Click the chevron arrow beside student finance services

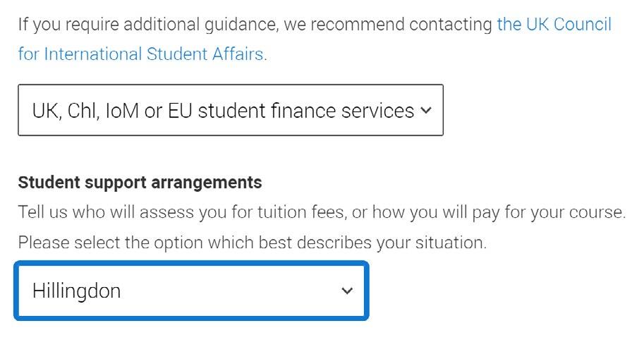click(425, 110)
